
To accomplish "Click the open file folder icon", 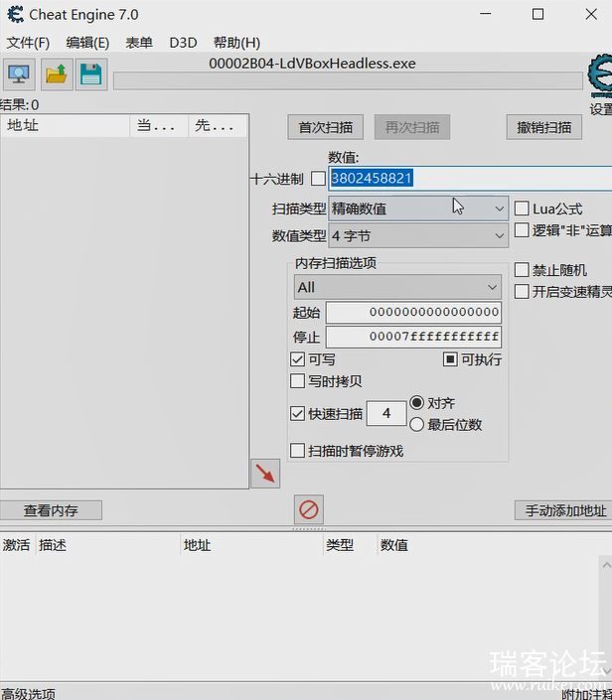I will [x=56, y=73].
